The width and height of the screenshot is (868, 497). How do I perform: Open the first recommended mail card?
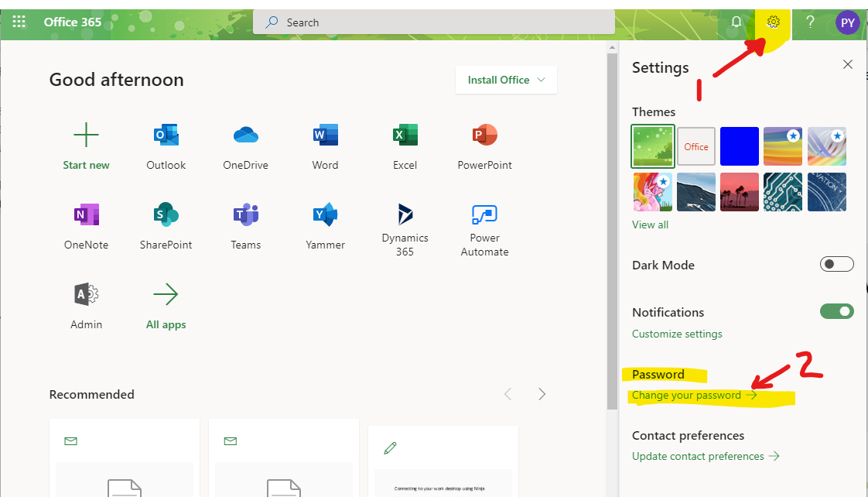point(125,458)
